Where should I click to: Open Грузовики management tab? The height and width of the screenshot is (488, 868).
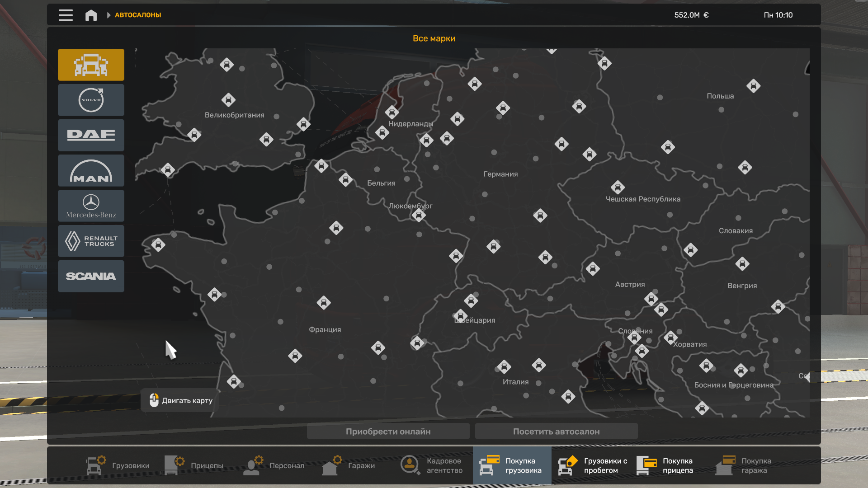[118, 465]
